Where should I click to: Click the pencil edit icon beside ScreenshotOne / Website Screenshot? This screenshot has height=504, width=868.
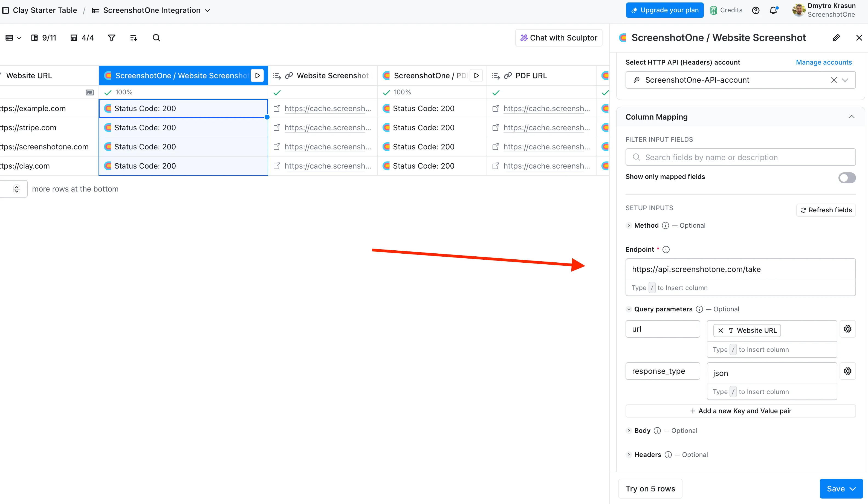(837, 37)
